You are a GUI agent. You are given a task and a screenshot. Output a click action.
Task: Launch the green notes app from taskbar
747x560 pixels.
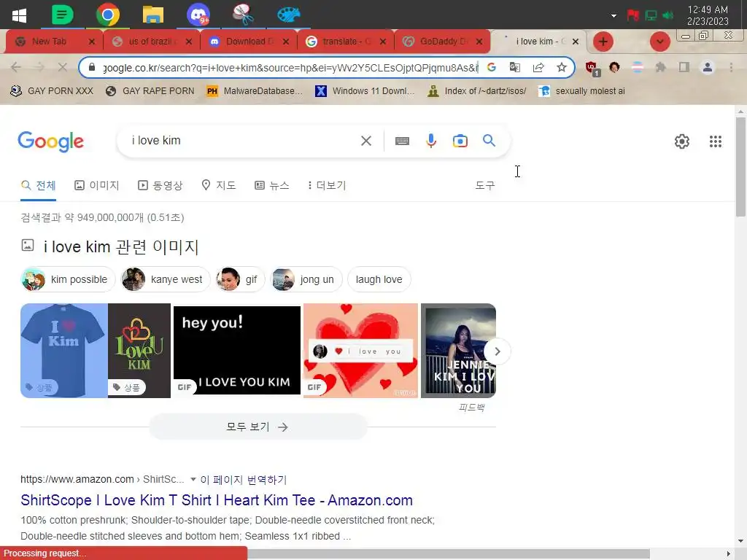63,15
